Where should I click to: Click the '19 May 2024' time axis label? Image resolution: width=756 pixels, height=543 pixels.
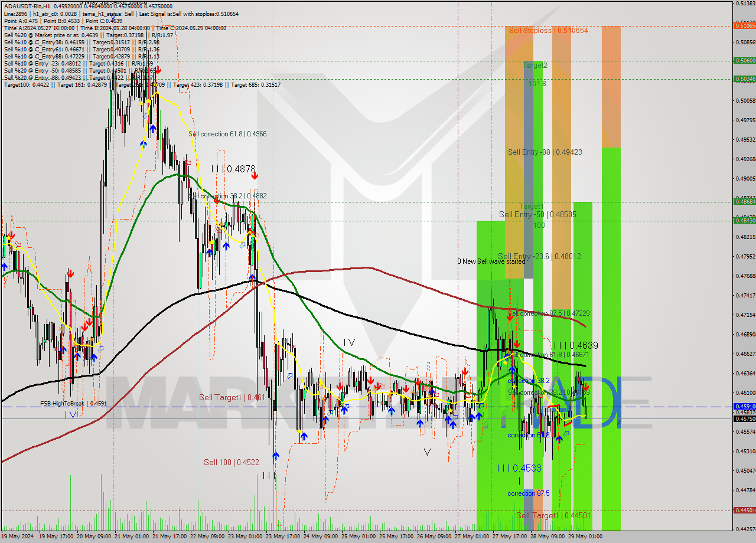[x=18, y=537]
